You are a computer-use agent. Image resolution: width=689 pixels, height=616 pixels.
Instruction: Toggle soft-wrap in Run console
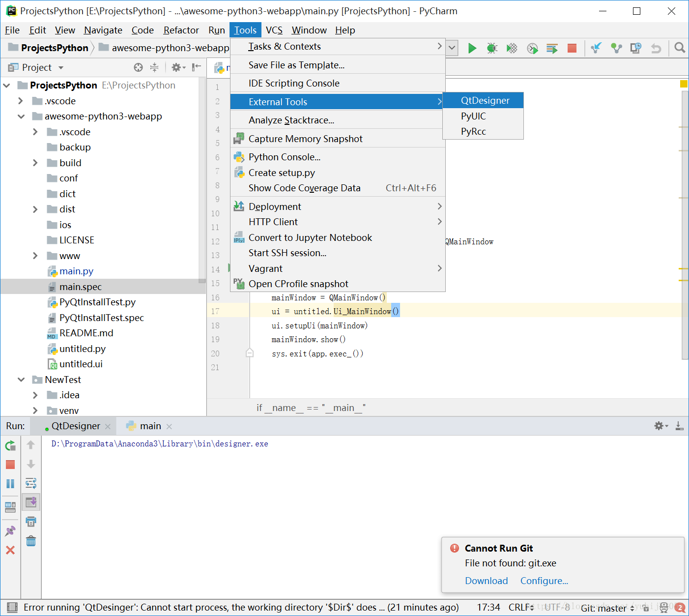(x=31, y=483)
